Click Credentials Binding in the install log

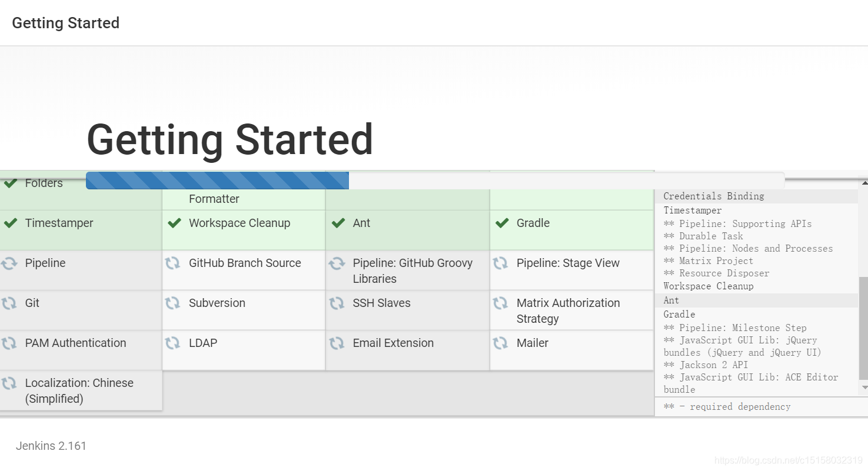(x=714, y=196)
